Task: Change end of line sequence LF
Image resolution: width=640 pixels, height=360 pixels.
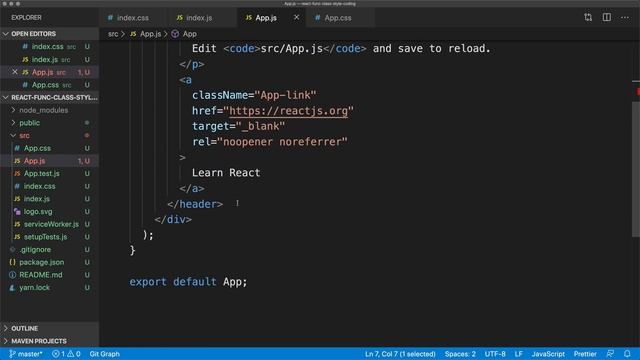Action: [x=518, y=354]
